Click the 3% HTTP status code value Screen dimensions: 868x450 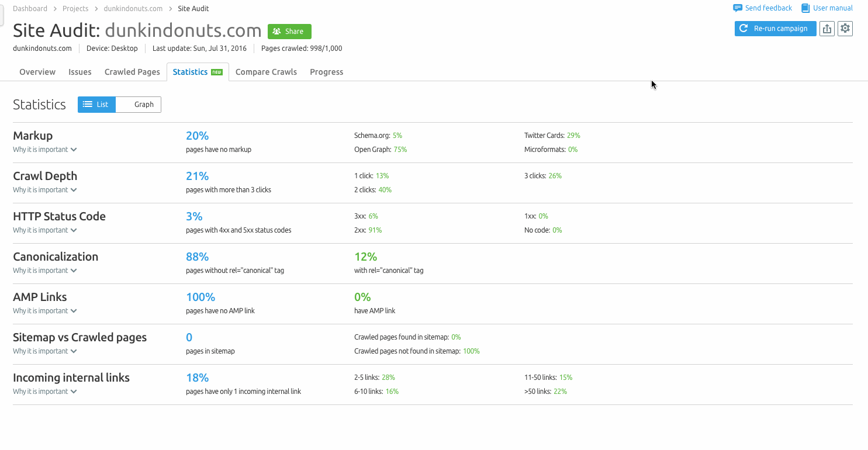pos(194,216)
